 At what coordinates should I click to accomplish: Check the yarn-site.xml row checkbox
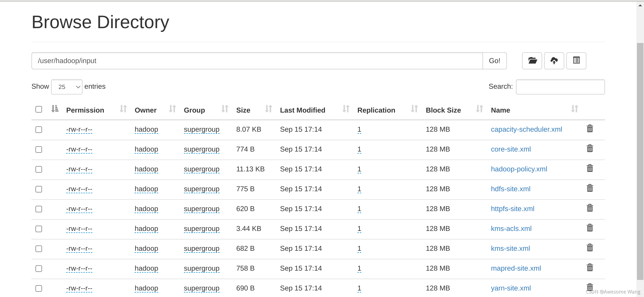tap(39, 288)
